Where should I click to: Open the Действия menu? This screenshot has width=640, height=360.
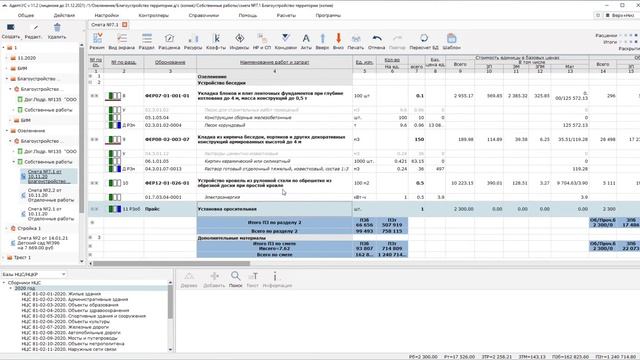coord(64,15)
